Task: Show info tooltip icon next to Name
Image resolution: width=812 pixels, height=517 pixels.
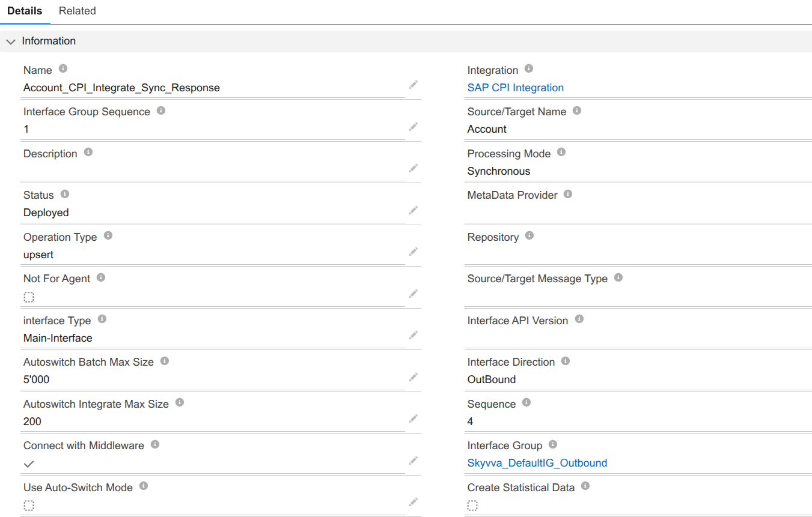Action: tap(63, 69)
